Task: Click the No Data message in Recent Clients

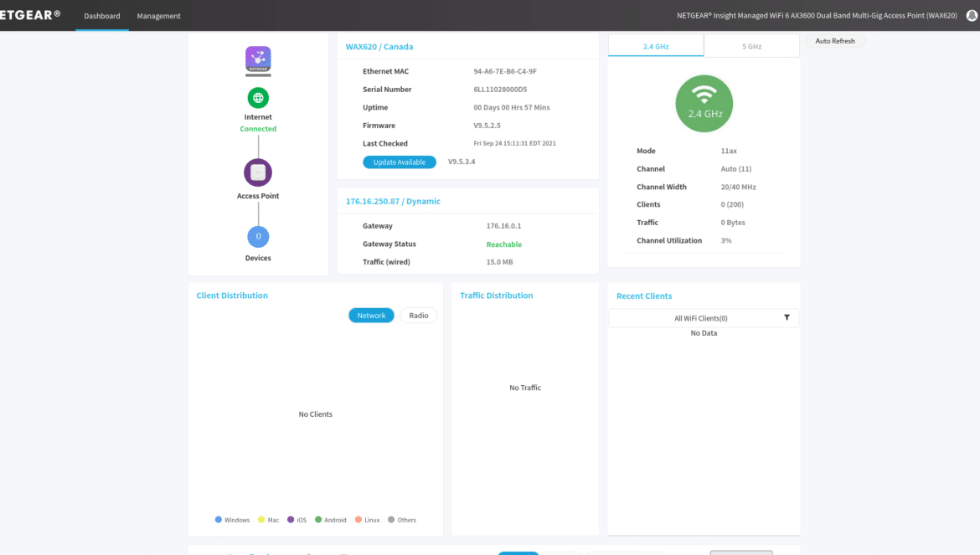Action: tap(704, 333)
